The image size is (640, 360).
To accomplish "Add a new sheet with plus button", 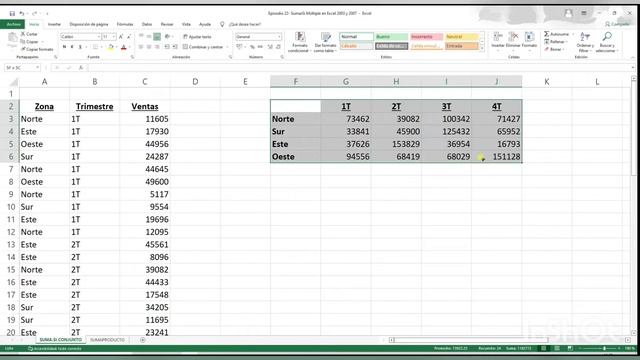I will [142, 340].
